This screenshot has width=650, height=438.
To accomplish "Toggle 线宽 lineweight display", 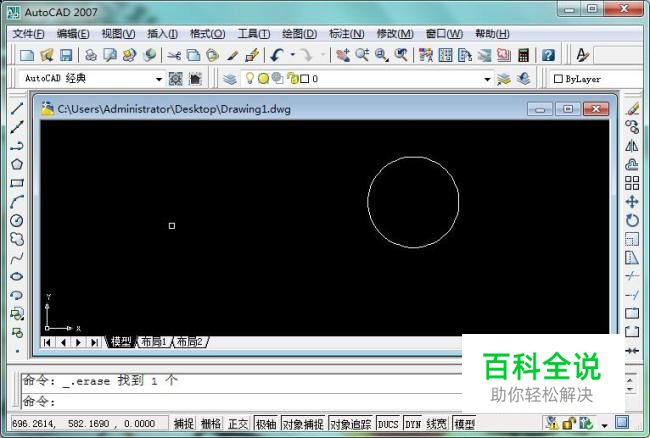I will pyautogui.click(x=437, y=423).
